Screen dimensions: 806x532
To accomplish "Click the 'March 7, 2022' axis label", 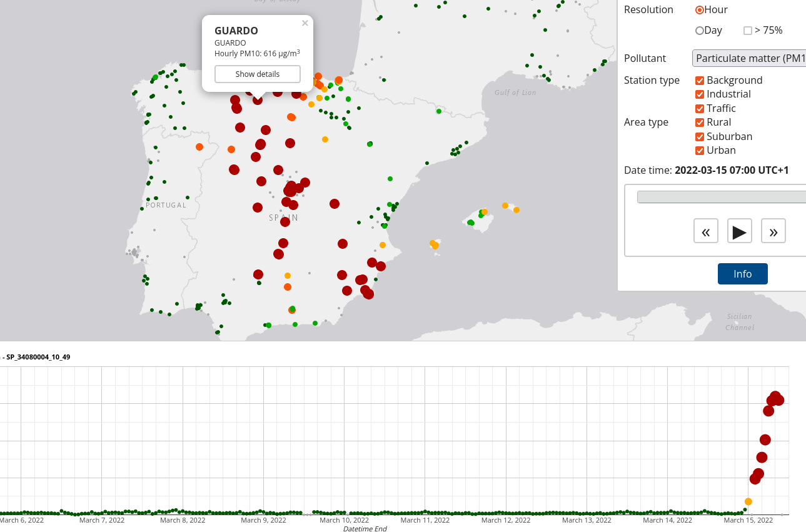I will tap(102, 520).
